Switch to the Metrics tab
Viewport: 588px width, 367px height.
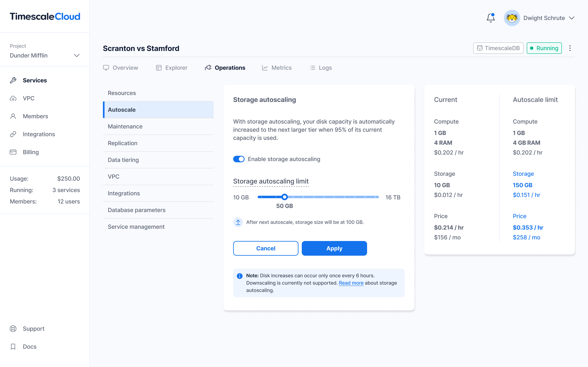pos(277,68)
